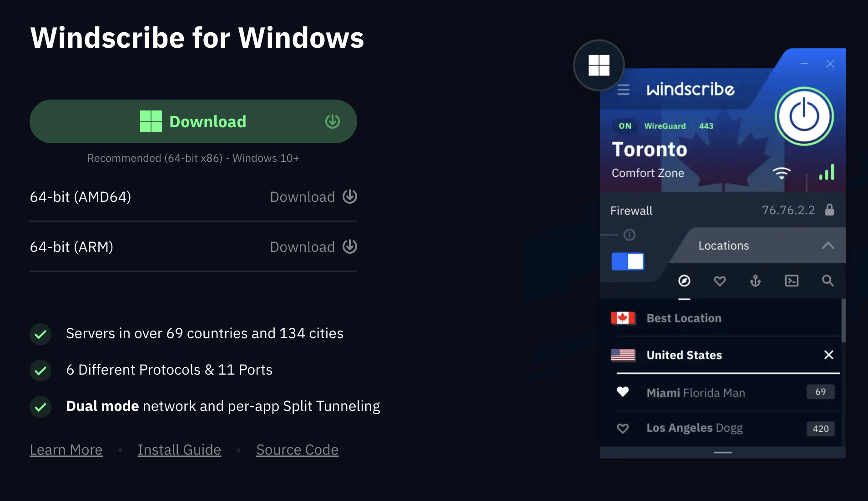
Task: Open the Learn More link
Action: pyautogui.click(x=66, y=450)
